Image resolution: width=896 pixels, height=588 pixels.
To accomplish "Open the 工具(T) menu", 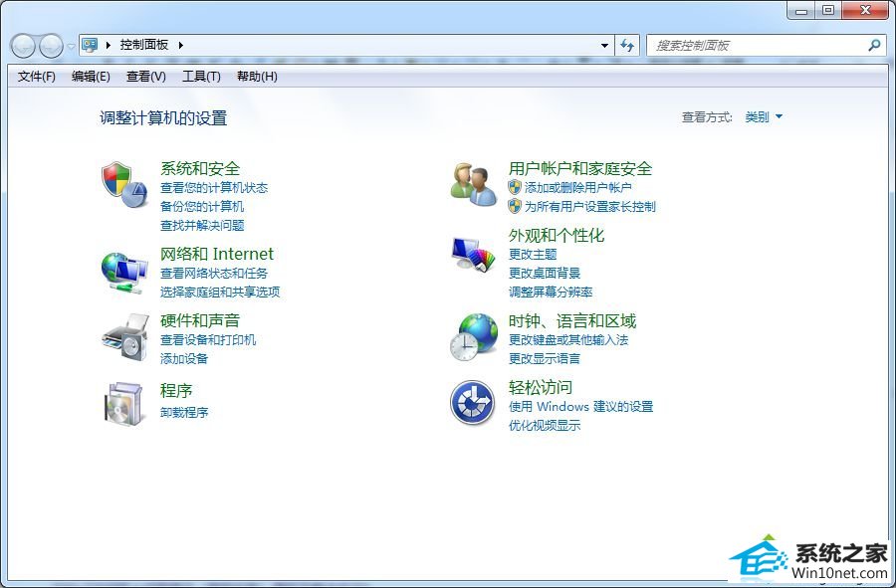I will [201, 77].
